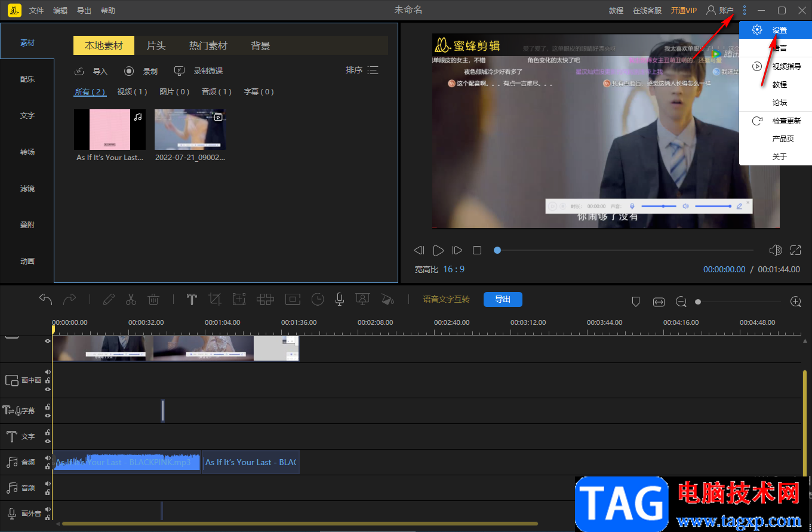Choose 设置 from the dropdown menu
Viewport: 812px width, 532px height.
click(779, 30)
